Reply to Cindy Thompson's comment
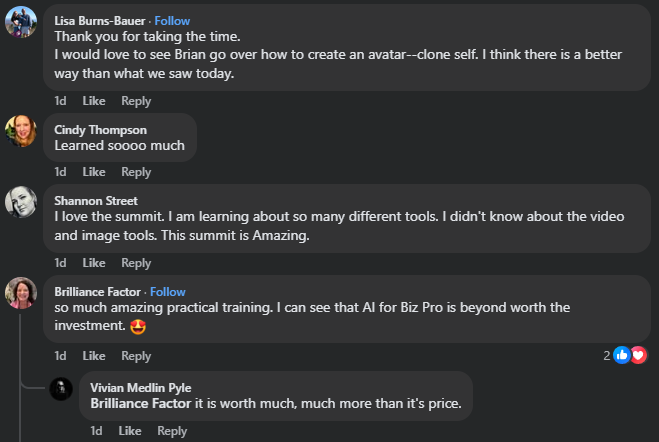Image resolution: width=659 pixels, height=442 pixels. click(x=136, y=172)
